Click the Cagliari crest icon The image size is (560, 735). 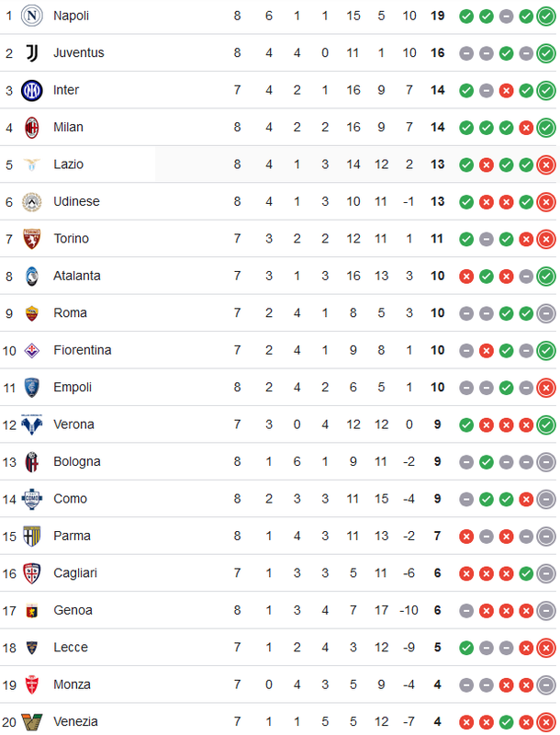(x=32, y=573)
